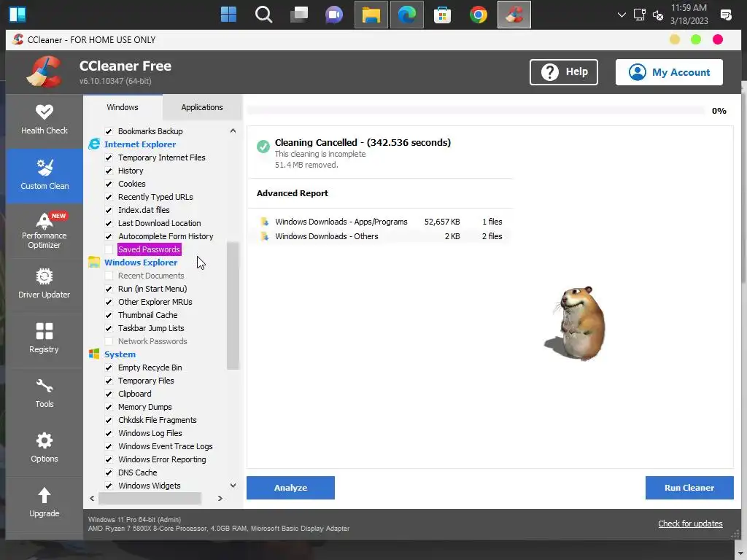Toggle the Internet Explorer History checkbox

click(x=109, y=171)
